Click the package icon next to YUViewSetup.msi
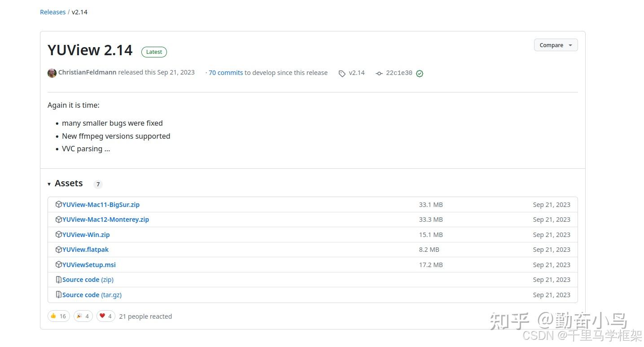Viewport: 644px width, 347px height. tap(58, 264)
